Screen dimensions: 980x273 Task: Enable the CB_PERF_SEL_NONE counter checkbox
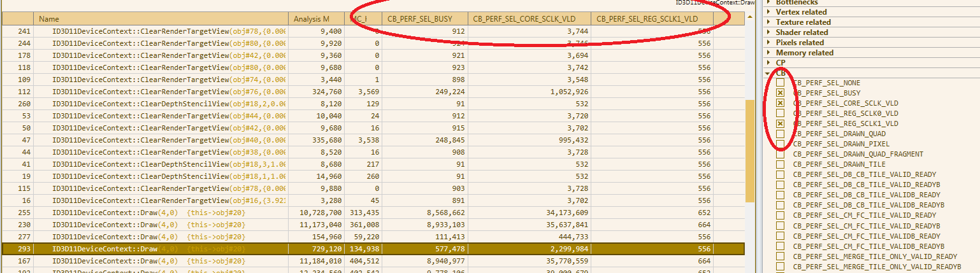click(780, 83)
